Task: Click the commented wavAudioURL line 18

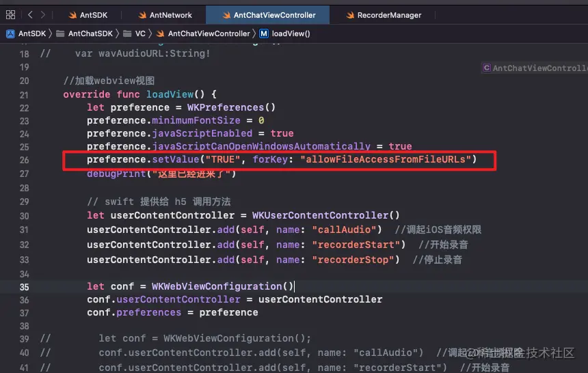Action: [125, 53]
